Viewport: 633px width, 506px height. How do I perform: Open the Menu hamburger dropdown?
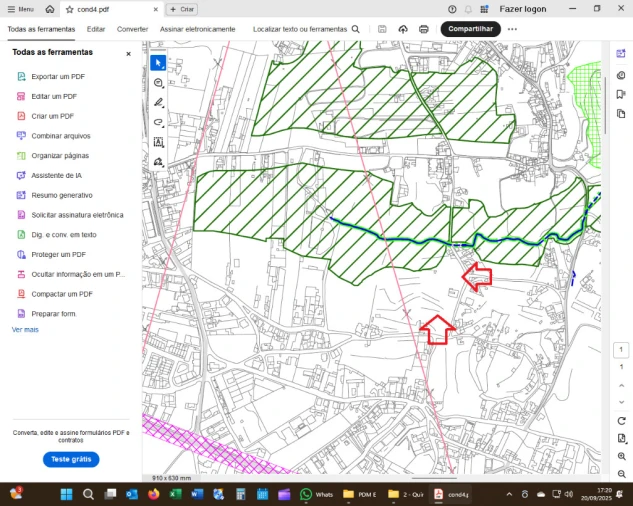[20, 9]
